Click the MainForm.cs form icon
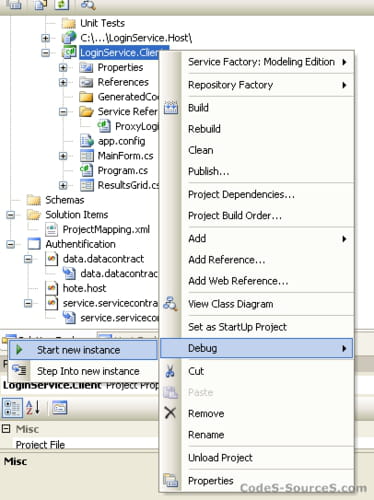The image size is (374, 500). tap(87, 156)
